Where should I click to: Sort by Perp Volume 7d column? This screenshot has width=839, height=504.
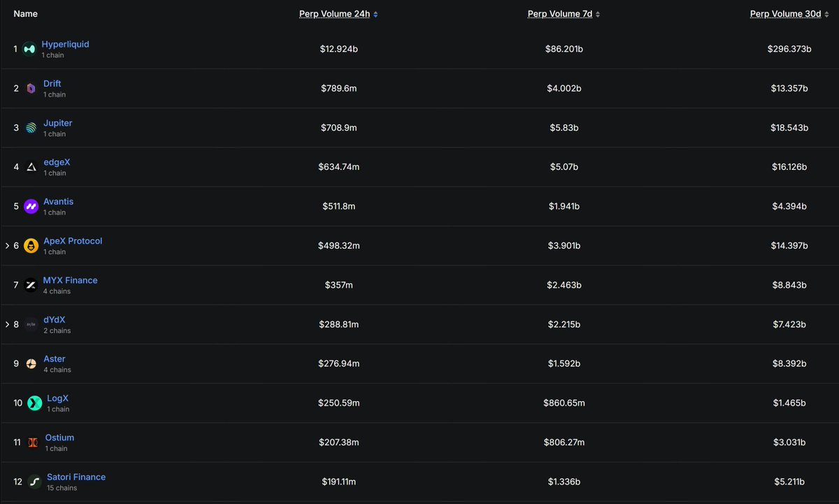pos(564,14)
